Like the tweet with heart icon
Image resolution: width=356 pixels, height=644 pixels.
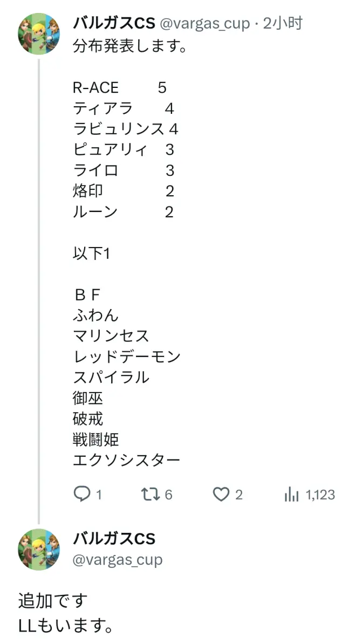[x=221, y=494]
